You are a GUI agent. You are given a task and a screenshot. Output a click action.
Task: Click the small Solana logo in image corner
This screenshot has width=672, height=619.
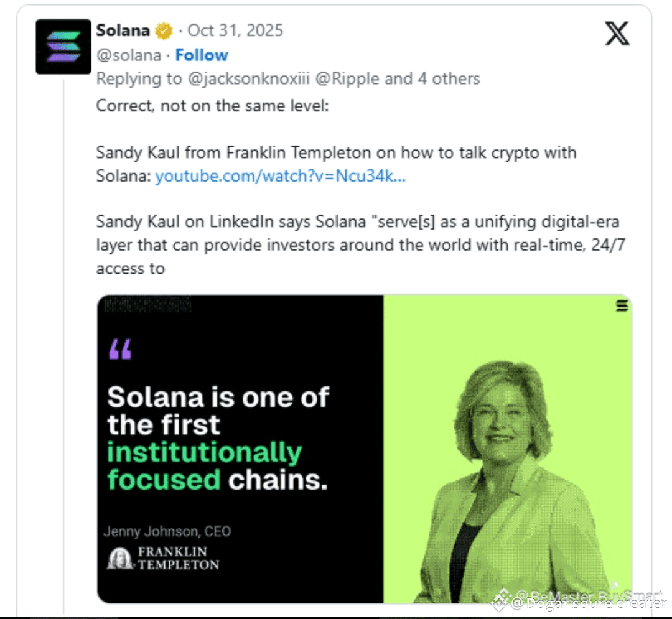tap(622, 305)
